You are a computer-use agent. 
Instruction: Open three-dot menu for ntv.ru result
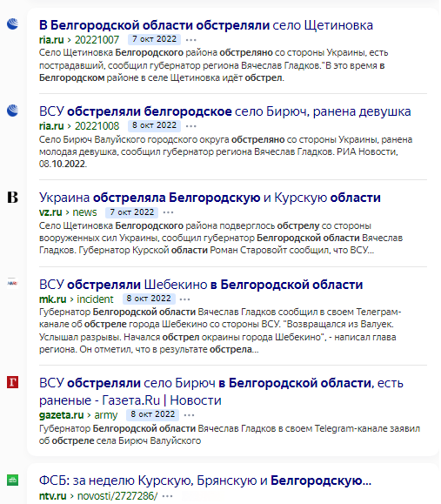point(167,496)
